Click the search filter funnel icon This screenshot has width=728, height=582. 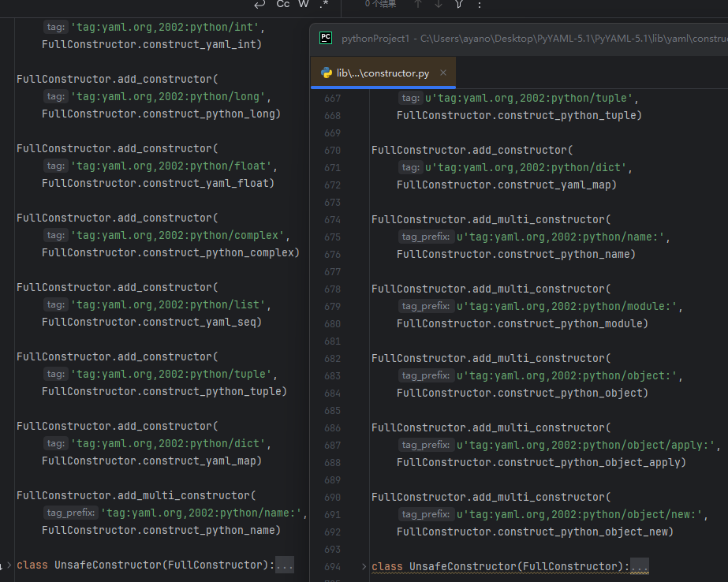(459, 5)
